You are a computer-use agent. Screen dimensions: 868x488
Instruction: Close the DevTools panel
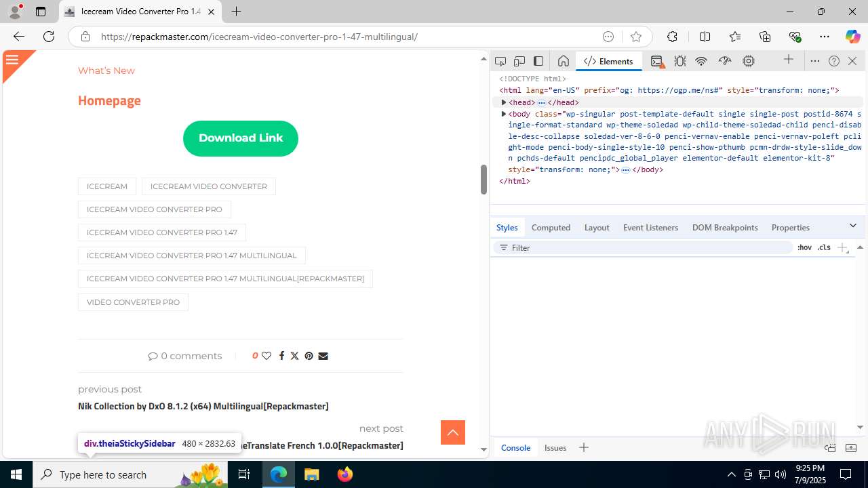852,61
